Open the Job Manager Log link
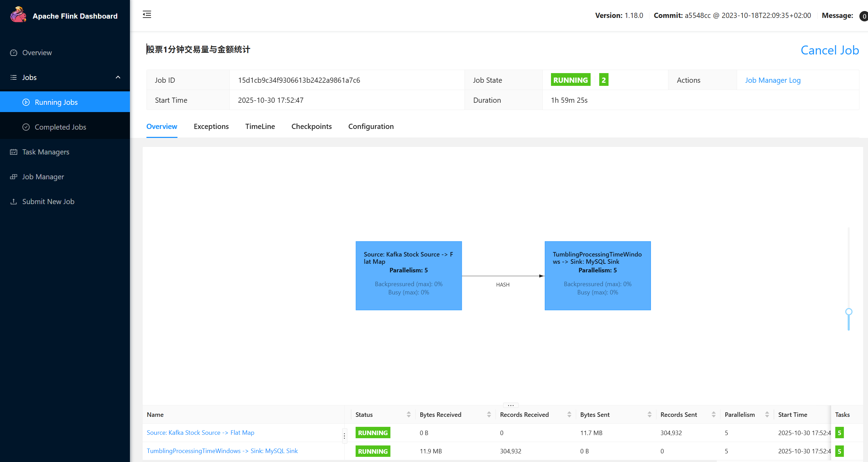The height and width of the screenshot is (462, 868). [x=773, y=80]
